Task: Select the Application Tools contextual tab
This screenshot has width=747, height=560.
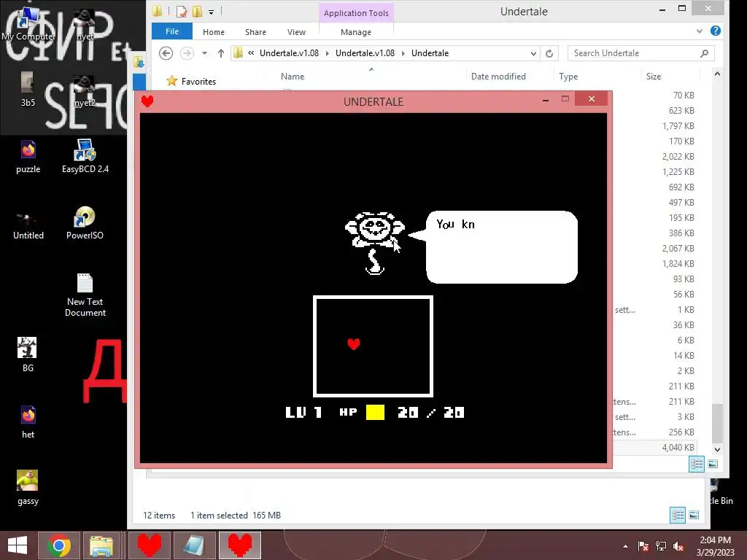Action: [x=356, y=13]
